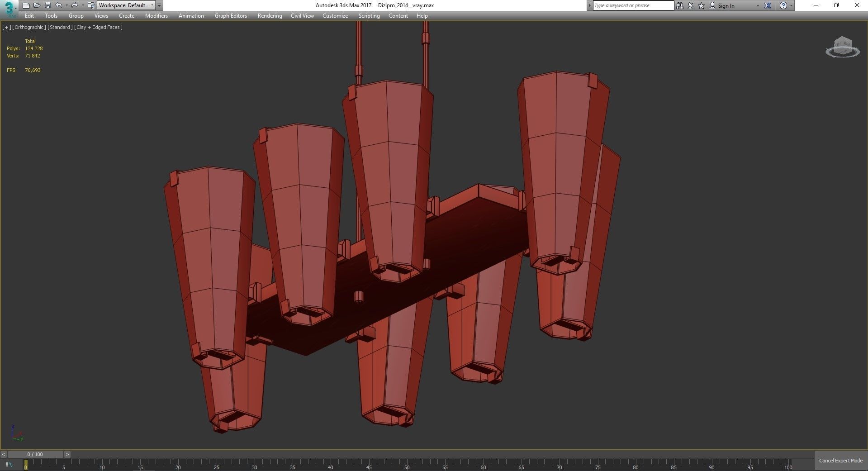
Task: Open Communication Center satellite icon
Action: coord(691,5)
